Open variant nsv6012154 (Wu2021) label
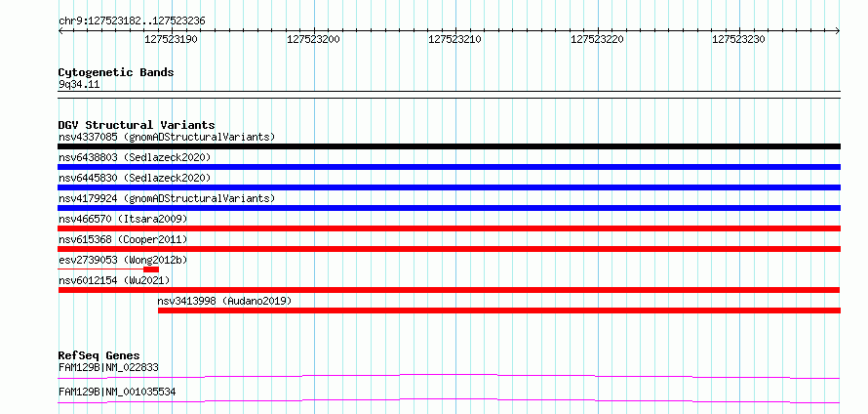868x414 pixels. 114,280
